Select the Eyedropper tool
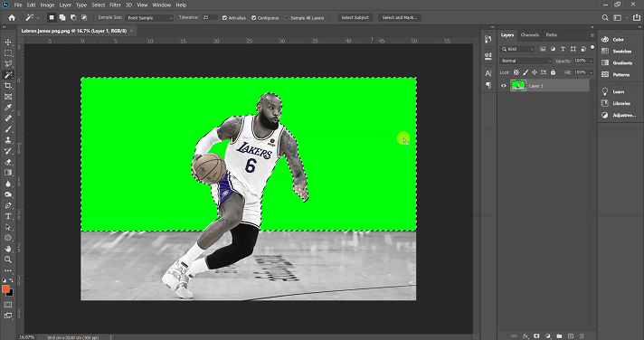 [x=8, y=108]
